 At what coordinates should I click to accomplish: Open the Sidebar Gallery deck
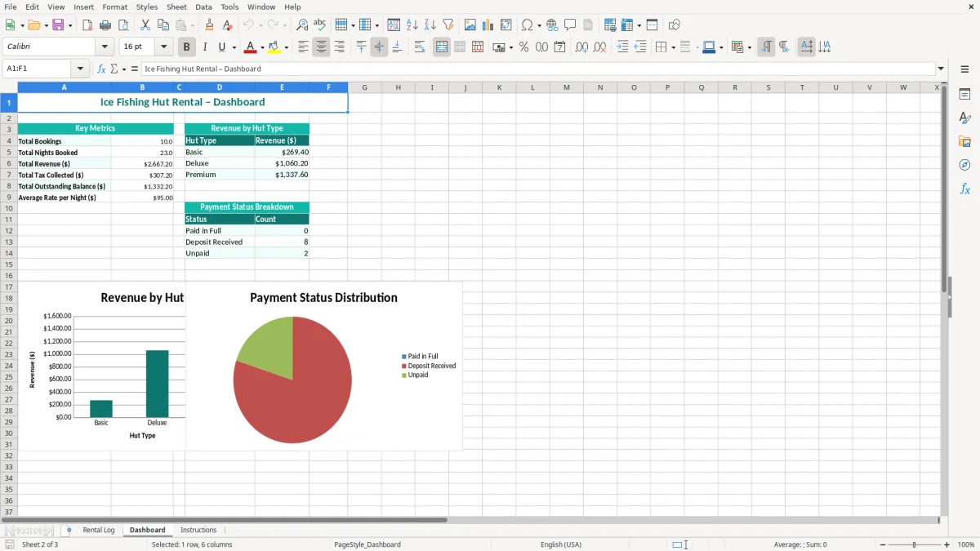[x=964, y=141]
